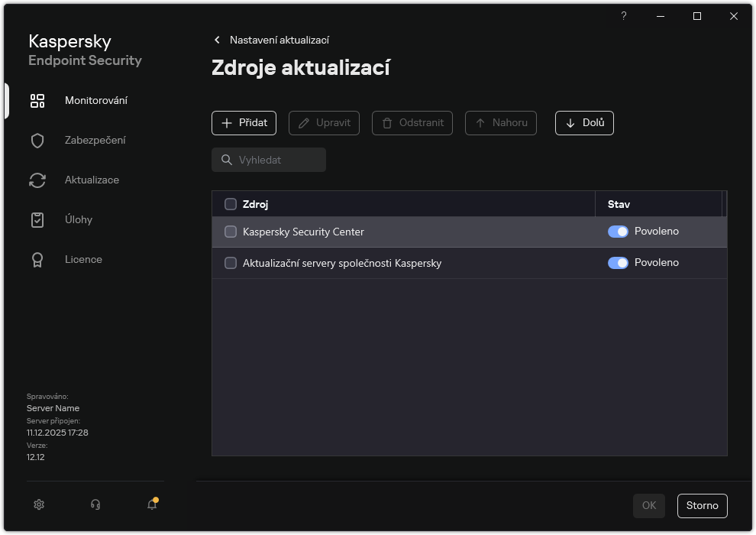
Task: Open application settings via gear icon
Action: [39, 504]
